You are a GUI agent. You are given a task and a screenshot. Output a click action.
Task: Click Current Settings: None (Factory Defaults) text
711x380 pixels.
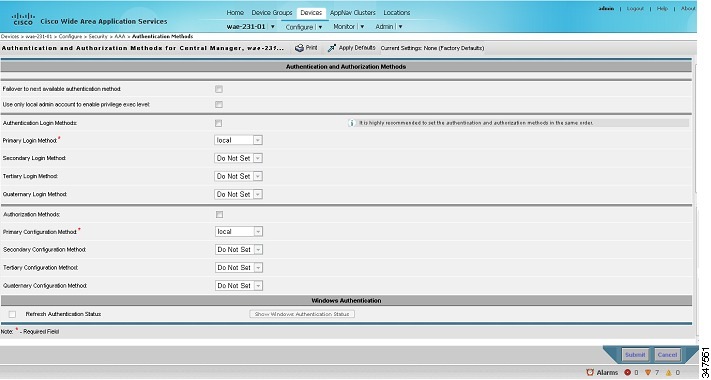coord(432,48)
